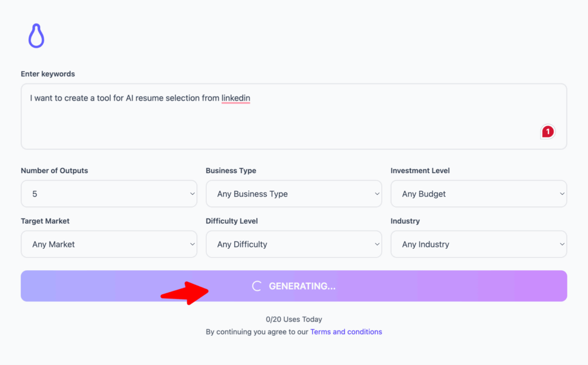Expand the Any Industry dropdown
This screenshot has height=365, width=588.
(478, 244)
